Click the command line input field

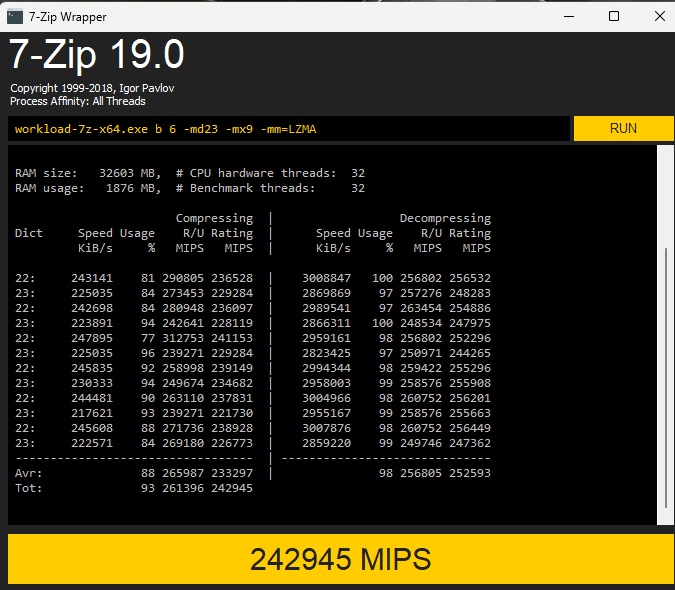coord(289,129)
